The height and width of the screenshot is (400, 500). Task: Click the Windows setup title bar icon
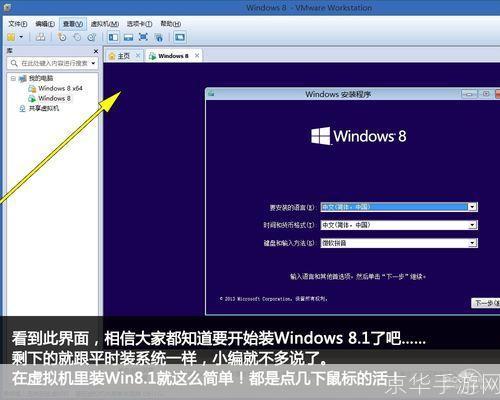point(211,94)
